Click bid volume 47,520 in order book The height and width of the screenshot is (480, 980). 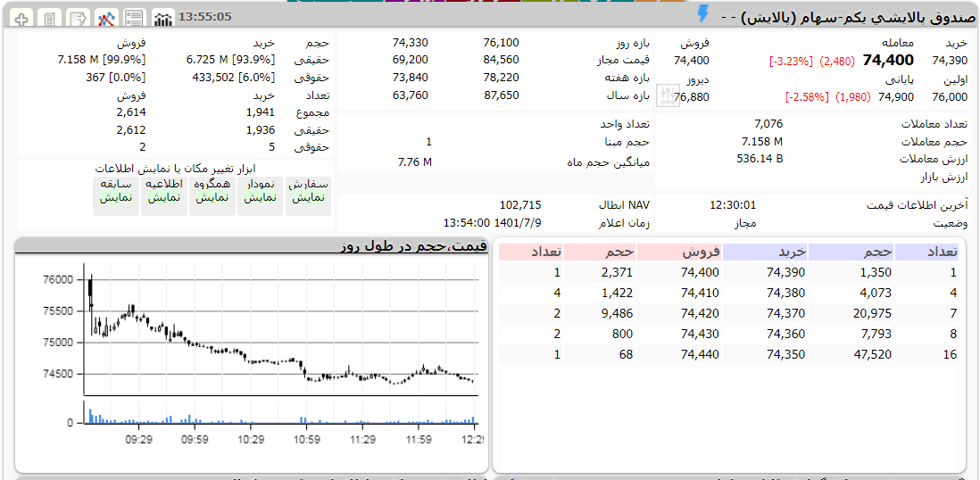pyautogui.click(x=875, y=354)
